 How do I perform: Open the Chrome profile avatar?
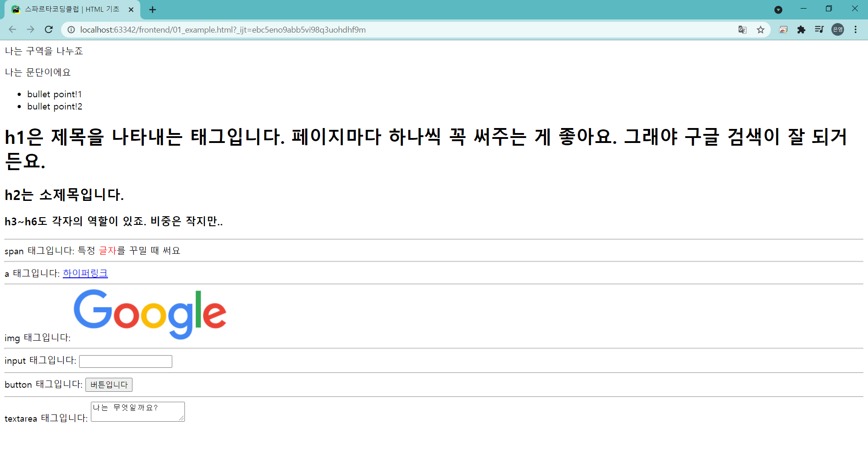click(838, 29)
